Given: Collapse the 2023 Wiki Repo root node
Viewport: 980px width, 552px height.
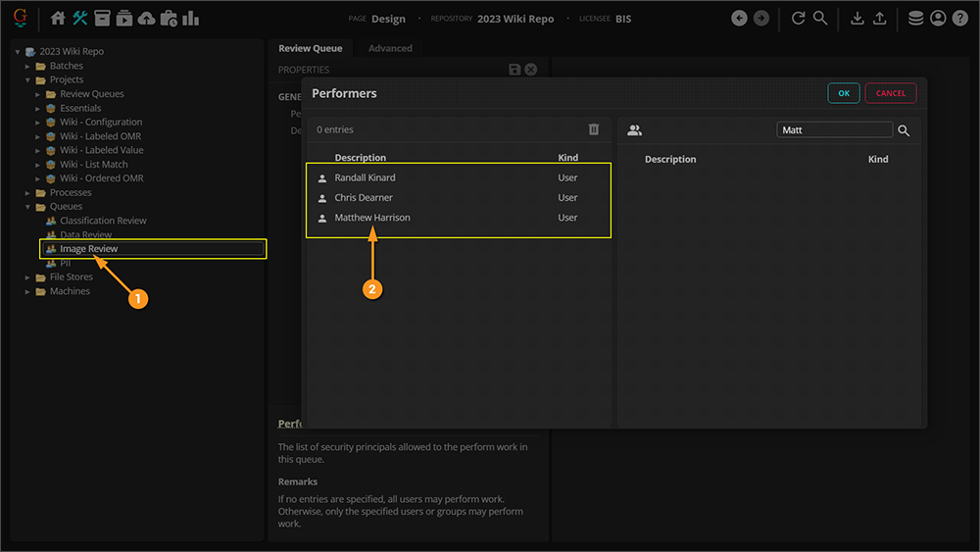Looking at the screenshot, I should (18, 52).
